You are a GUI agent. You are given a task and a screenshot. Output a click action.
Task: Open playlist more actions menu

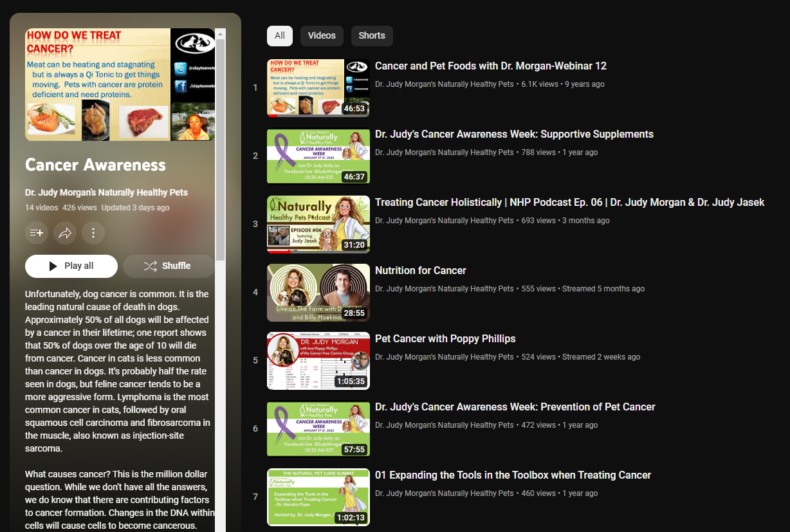click(x=93, y=233)
